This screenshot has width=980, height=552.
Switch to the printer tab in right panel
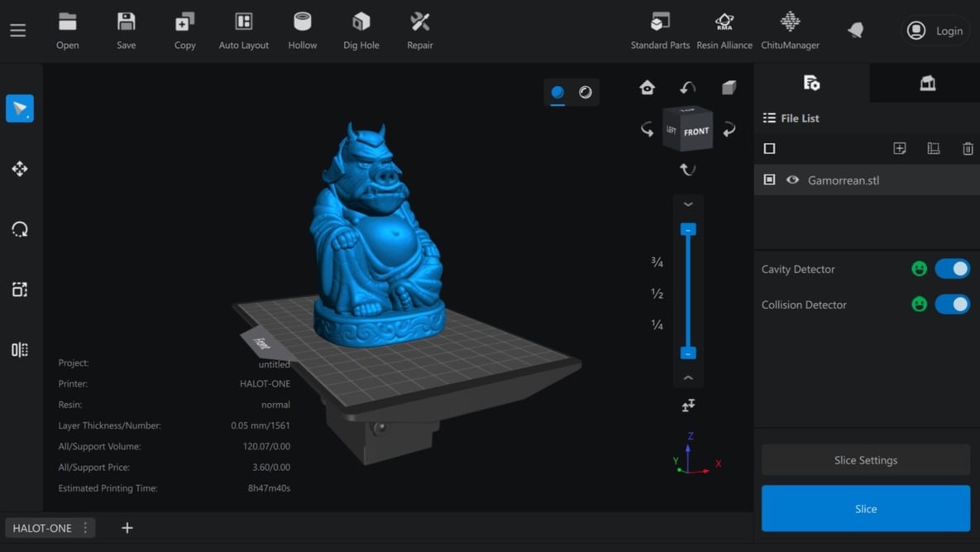coord(927,83)
